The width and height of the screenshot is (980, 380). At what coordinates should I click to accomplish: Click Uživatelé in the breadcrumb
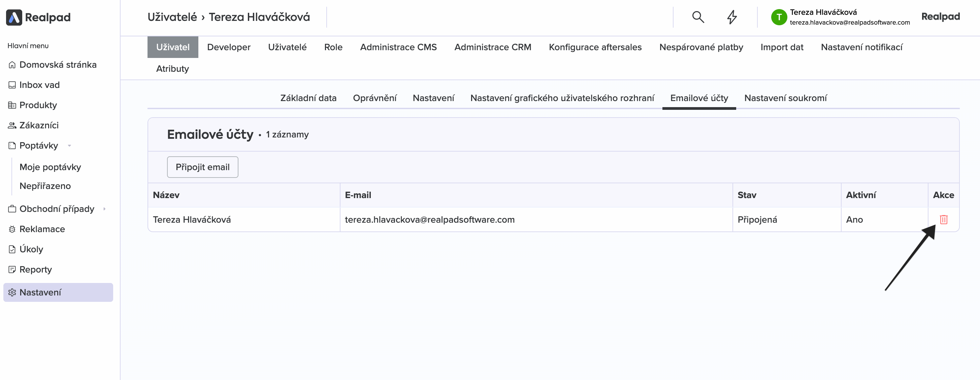pyautogui.click(x=172, y=17)
